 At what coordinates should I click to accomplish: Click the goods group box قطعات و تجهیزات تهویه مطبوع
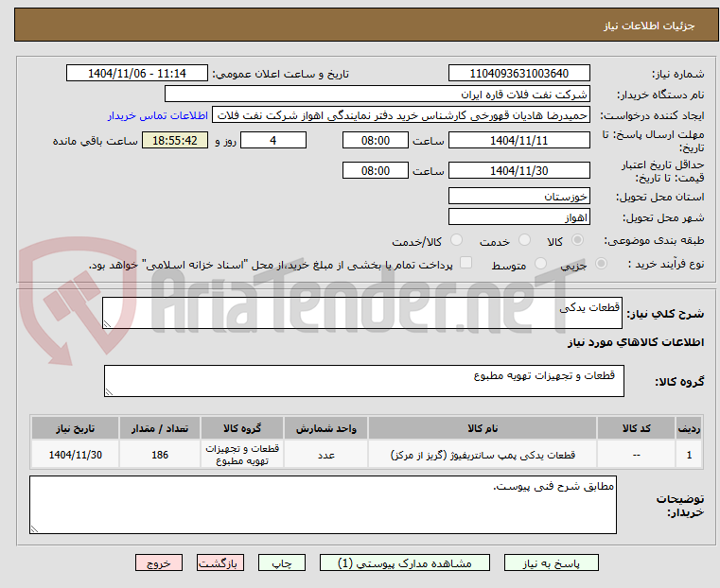(364, 381)
